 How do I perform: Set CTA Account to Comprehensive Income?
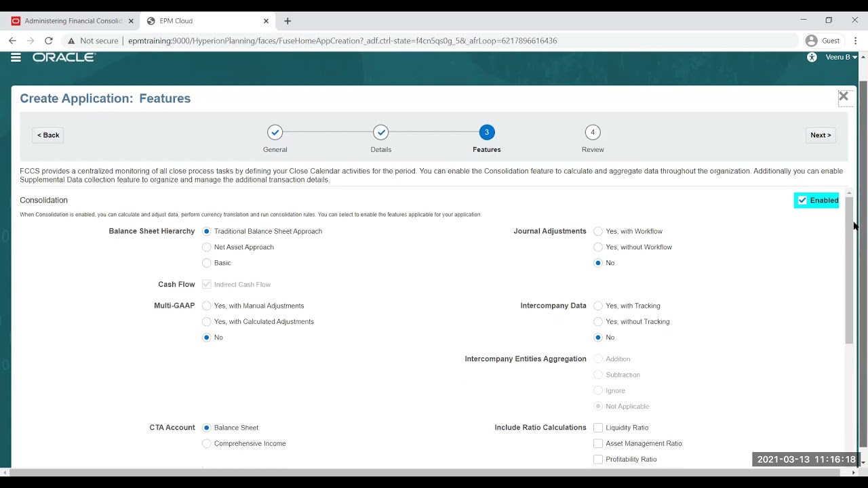207,443
